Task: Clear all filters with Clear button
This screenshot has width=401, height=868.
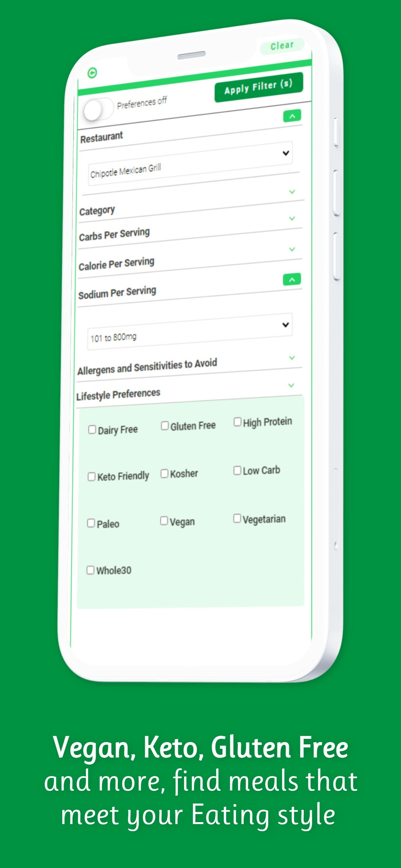Action: [x=282, y=46]
